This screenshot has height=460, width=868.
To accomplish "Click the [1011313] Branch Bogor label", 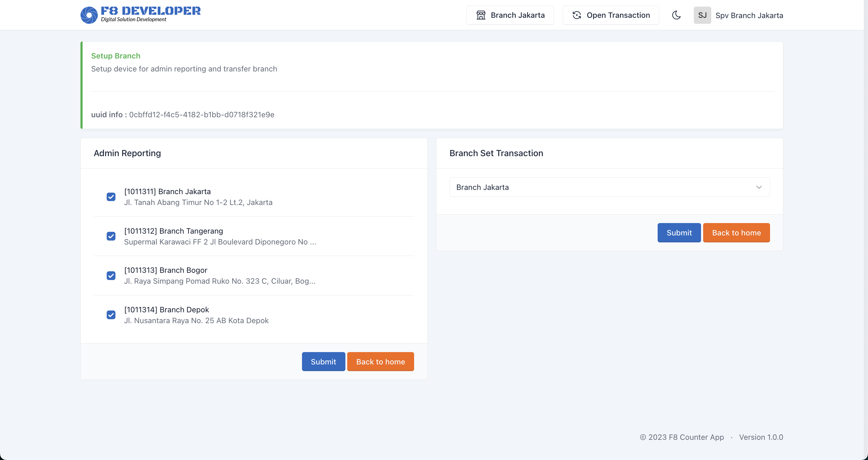I will pos(166,270).
